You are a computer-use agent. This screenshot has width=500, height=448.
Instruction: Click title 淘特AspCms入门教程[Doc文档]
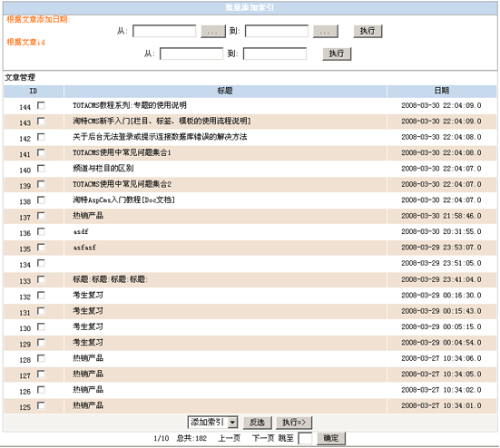[x=123, y=200]
